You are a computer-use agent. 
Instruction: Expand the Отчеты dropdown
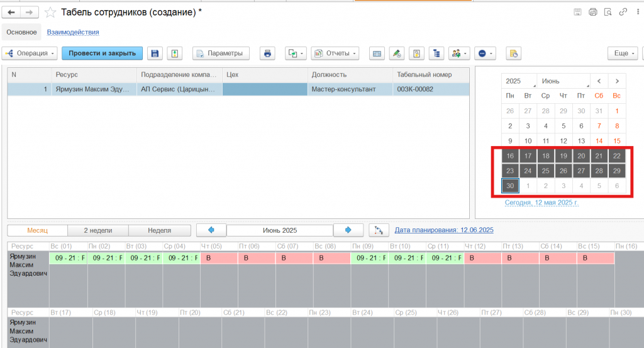[x=335, y=53]
